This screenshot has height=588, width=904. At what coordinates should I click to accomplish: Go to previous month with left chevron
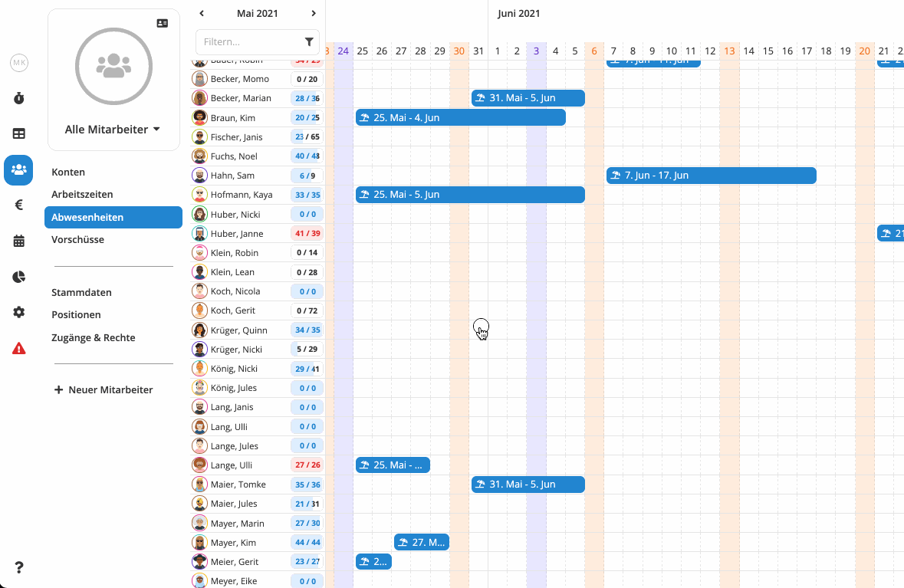tap(202, 13)
